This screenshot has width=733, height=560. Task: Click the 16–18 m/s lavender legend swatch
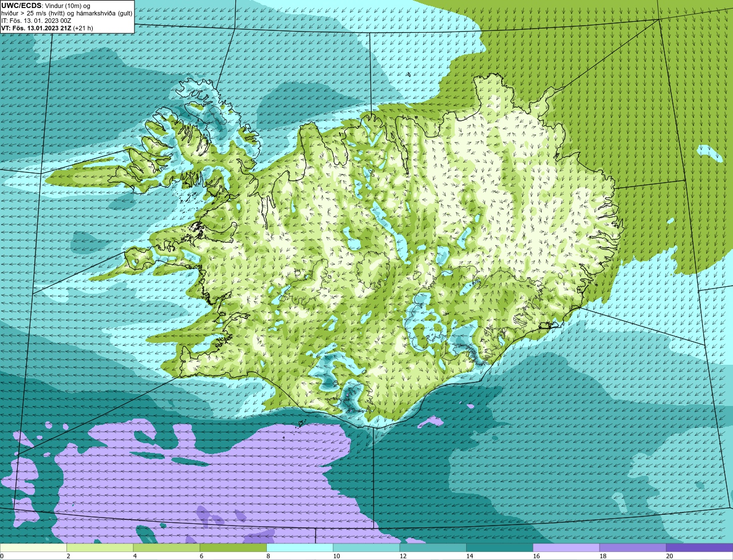tap(566, 548)
